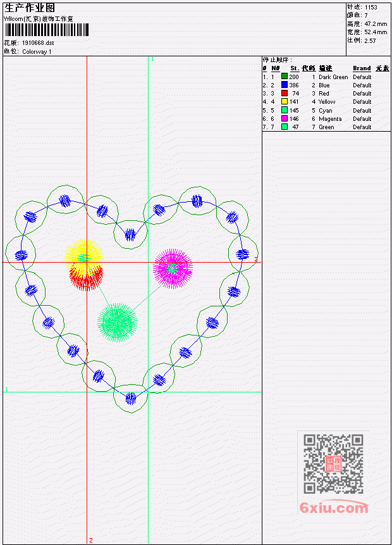392x545 pixels.
Task: Click the barcode under the title
Action: pos(47,30)
